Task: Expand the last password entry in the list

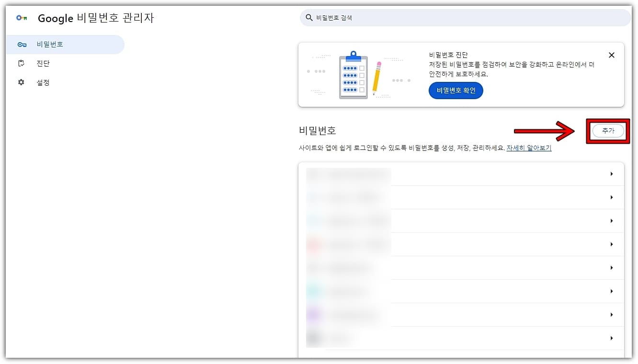Action: (x=611, y=338)
